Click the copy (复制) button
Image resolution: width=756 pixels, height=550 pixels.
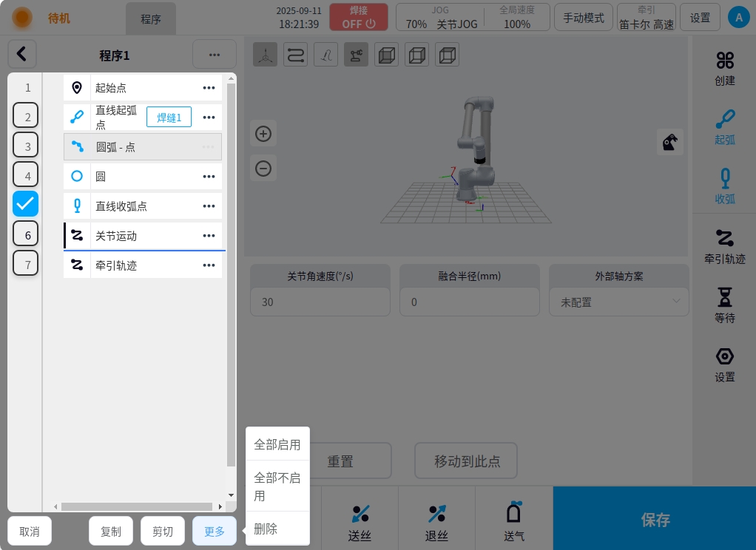coord(111,531)
